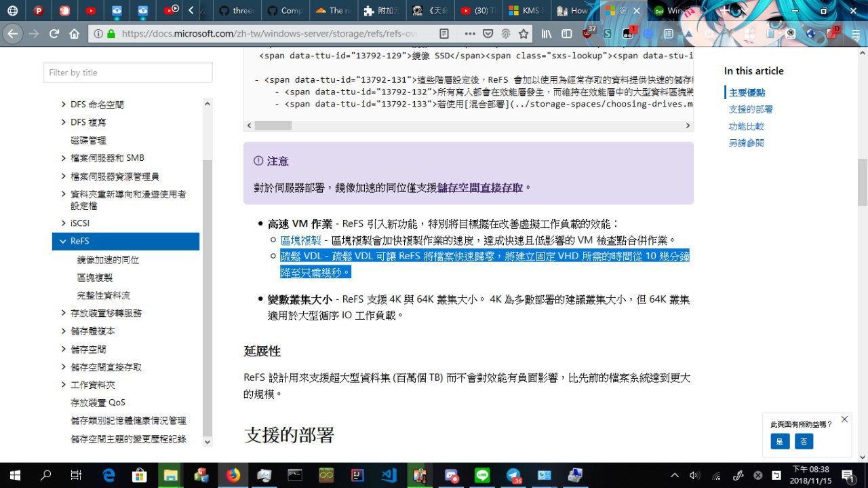Open the Windows notification center

click(x=847, y=475)
